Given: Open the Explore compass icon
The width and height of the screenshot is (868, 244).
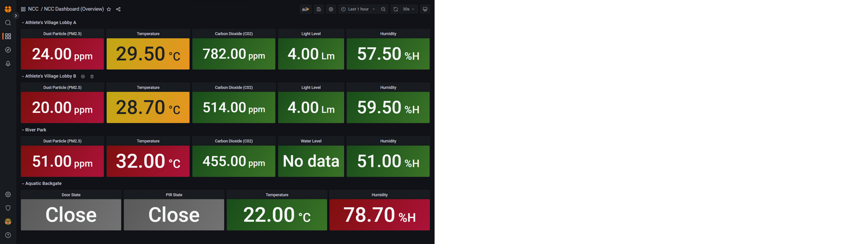Looking at the screenshot, I should pyautogui.click(x=8, y=50).
